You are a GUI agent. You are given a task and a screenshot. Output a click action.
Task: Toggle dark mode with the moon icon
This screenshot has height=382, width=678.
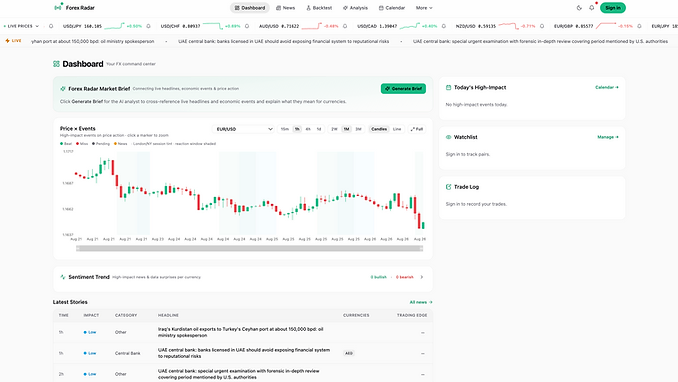point(579,8)
